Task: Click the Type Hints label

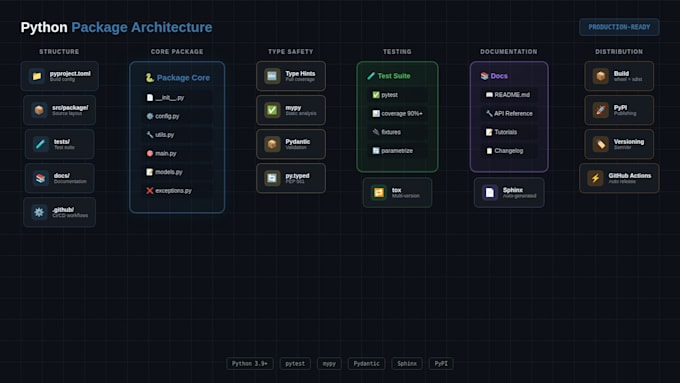Action: click(x=300, y=73)
